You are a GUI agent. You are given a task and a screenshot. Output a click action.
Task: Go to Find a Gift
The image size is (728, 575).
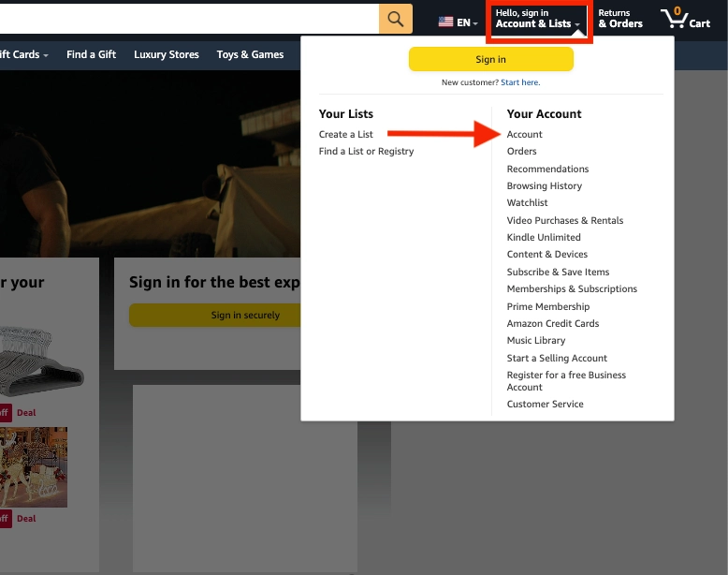[x=91, y=54]
